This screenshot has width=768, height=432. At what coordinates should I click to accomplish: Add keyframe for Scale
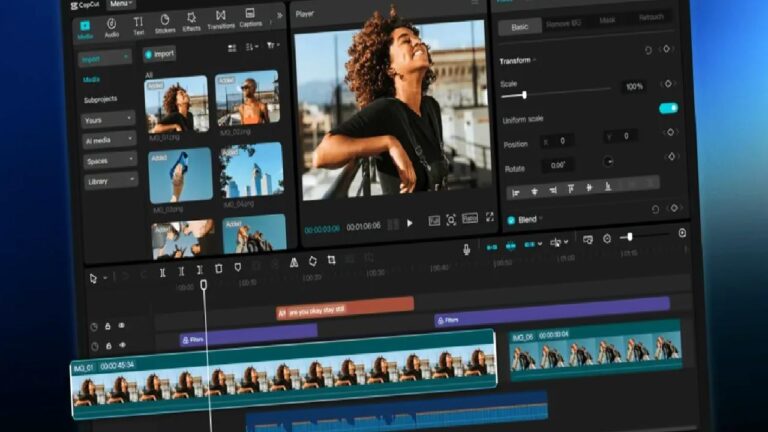pyautogui.click(x=668, y=84)
